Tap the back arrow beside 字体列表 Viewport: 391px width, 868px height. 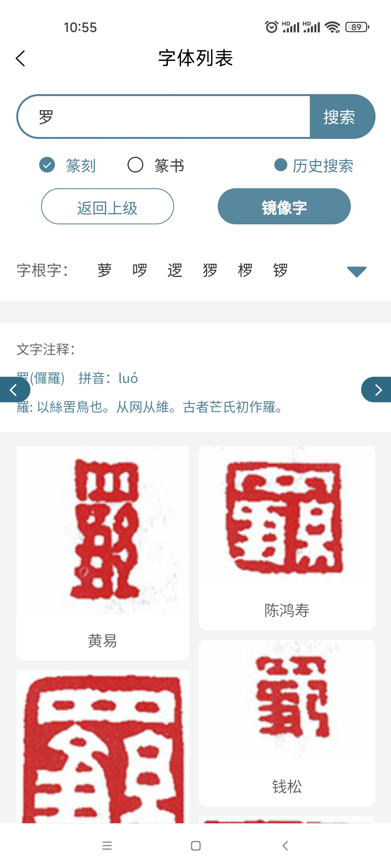tap(20, 58)
